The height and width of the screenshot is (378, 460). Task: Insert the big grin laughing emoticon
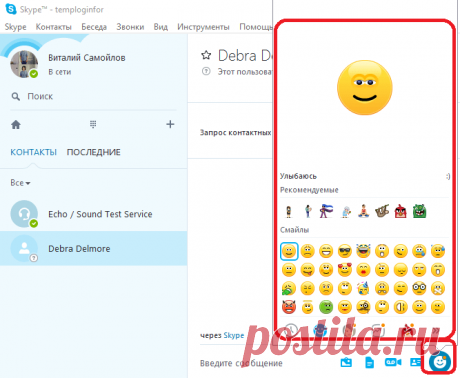point(326,251)
